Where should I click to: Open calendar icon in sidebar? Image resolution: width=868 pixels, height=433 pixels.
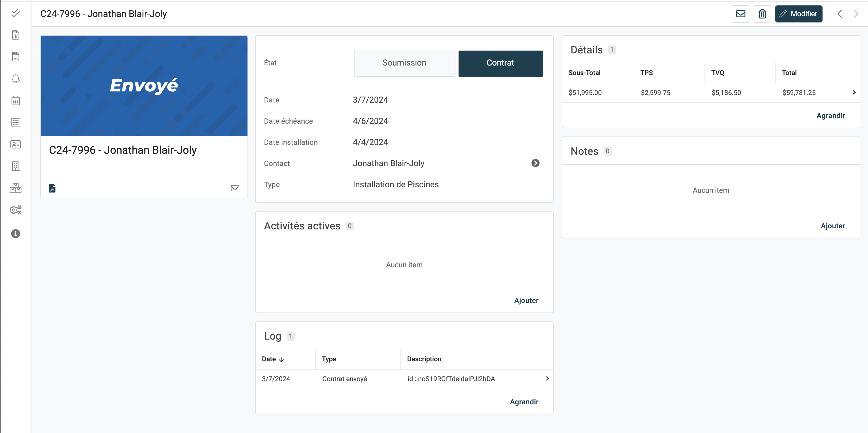[16, 100]
